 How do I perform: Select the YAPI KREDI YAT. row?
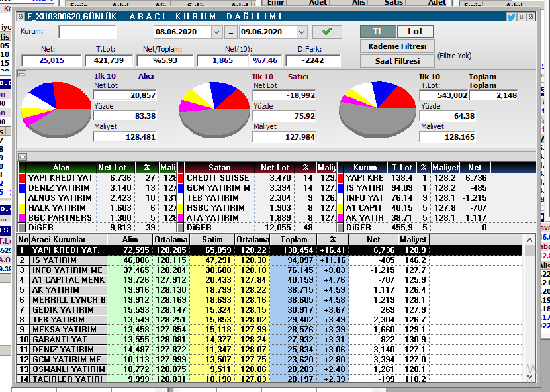[x=269, y=250]
